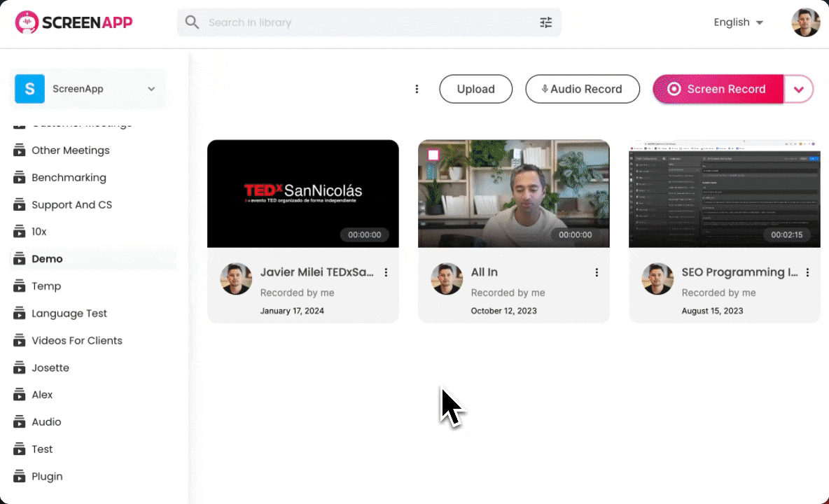
Task: Select the Benchmarking folder
Action: 69,178
